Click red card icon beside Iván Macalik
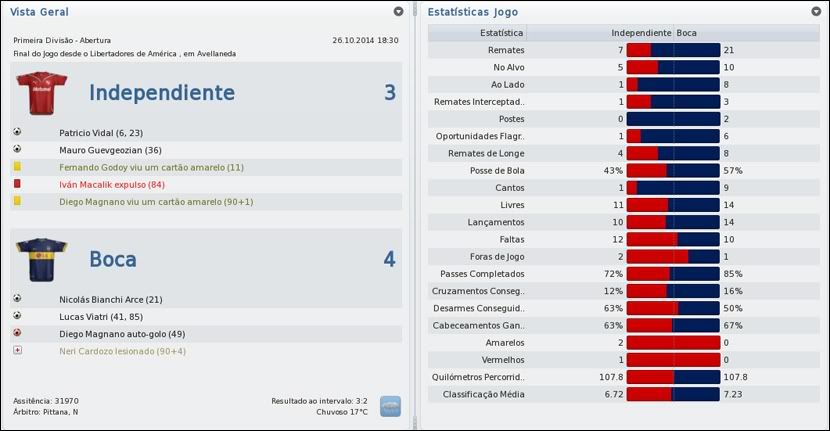The width and height of the screenshot is (830, 431). pos(18,184)
